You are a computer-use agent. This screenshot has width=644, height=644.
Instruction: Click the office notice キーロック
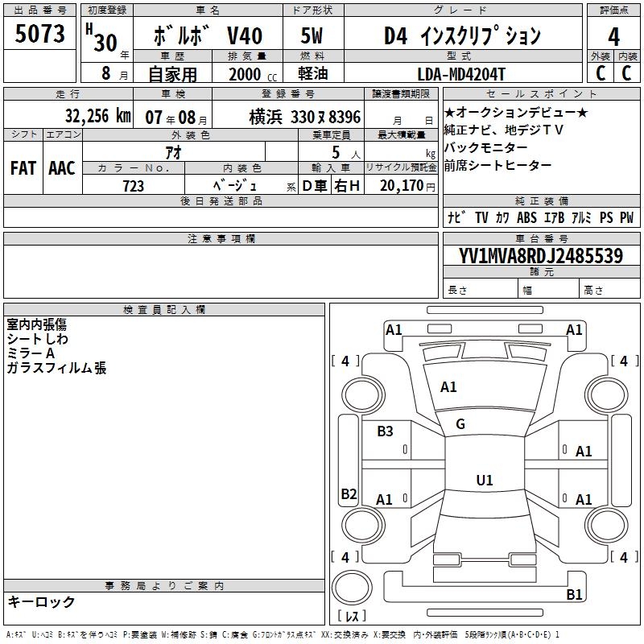click(41, 601)
